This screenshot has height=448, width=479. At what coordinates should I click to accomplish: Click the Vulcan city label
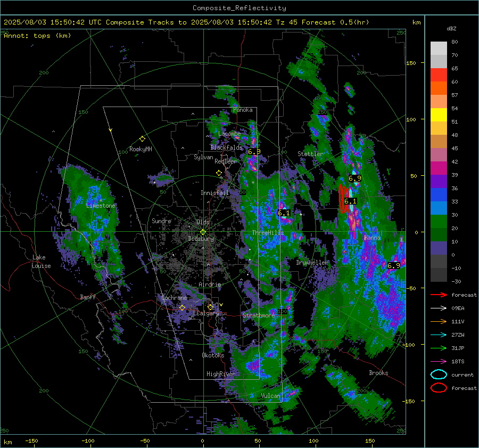coord(270,396)
